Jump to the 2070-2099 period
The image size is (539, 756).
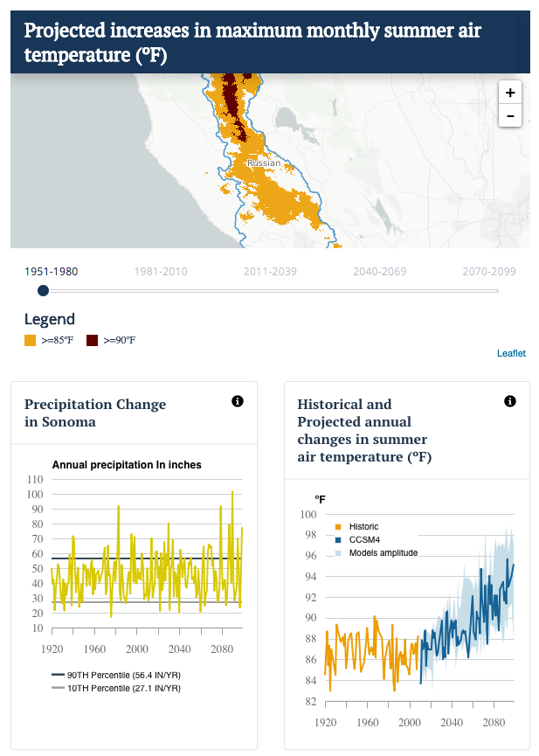[x=489, y=272]
